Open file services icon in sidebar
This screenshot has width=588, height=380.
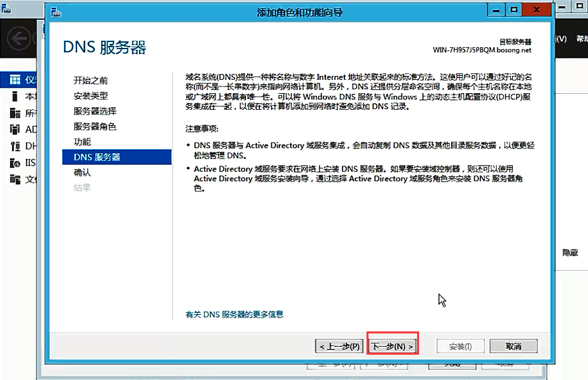[x=15, y=179]
